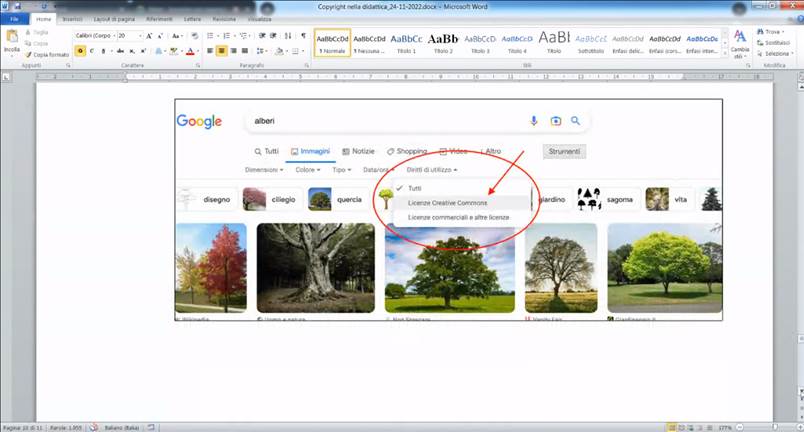Viewport: 804px width, 432px height.
Task: Click the Parole word count in status bar
Action: 66,427
